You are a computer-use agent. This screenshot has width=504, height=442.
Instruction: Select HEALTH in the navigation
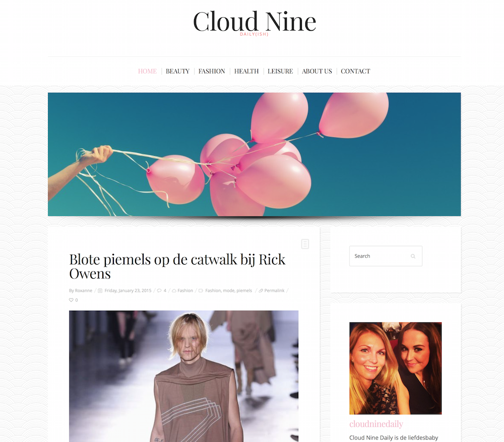(246, 71)
